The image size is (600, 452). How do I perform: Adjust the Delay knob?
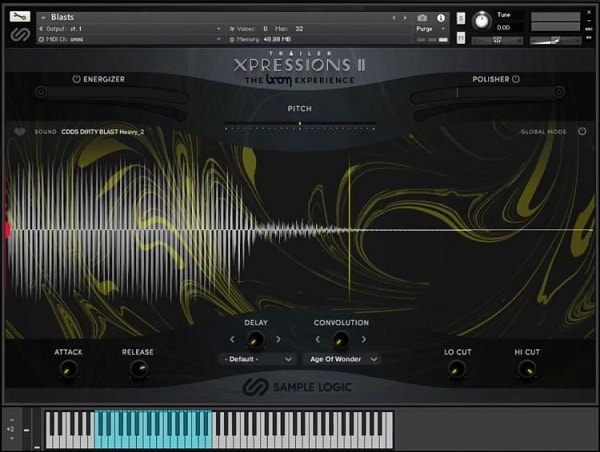click(x=255, y=339)
